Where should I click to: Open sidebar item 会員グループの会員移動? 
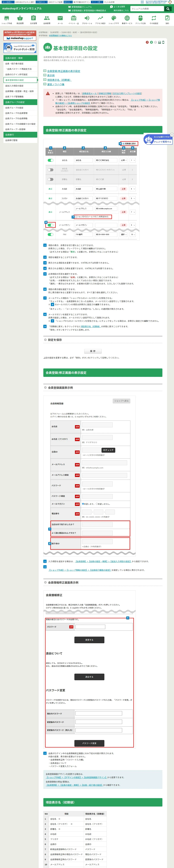click(x=20, y=118)
